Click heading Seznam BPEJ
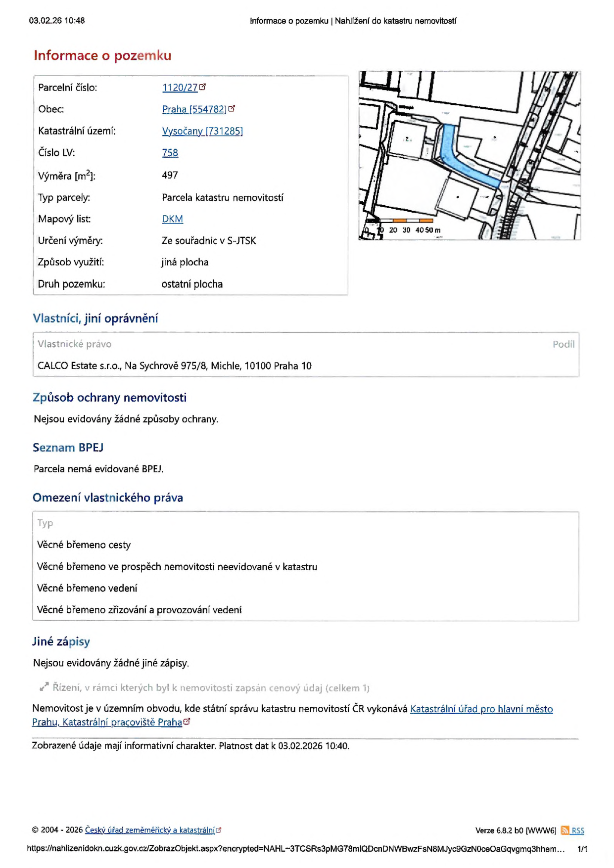The width and height of the screenshot is (614, 868). click(x=68, y=448)
